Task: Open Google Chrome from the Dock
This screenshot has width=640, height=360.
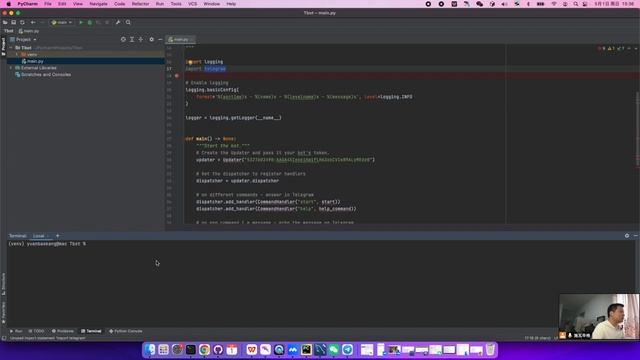Action: 204,349
